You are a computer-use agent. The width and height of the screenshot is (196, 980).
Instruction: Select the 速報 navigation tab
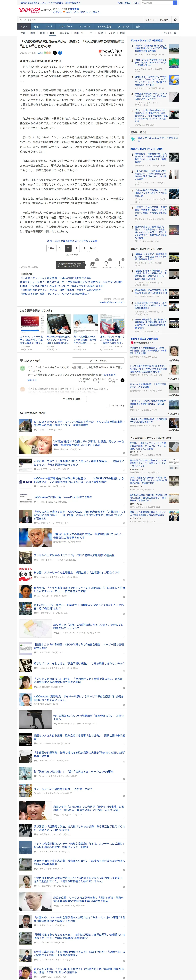tap(36, 27)
